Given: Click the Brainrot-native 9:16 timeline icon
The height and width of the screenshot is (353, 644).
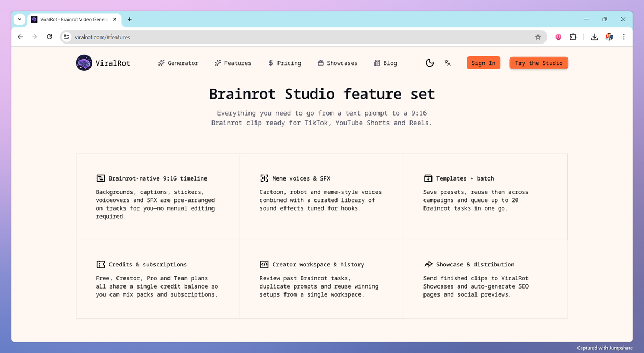Looking at the screenshot, I should coord(100,178).
